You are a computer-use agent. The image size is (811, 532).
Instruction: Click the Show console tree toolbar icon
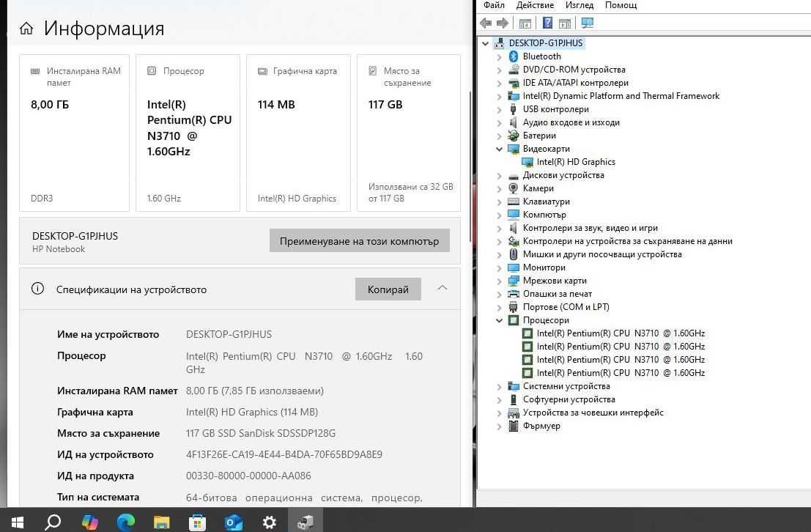(x=525, y=23)
